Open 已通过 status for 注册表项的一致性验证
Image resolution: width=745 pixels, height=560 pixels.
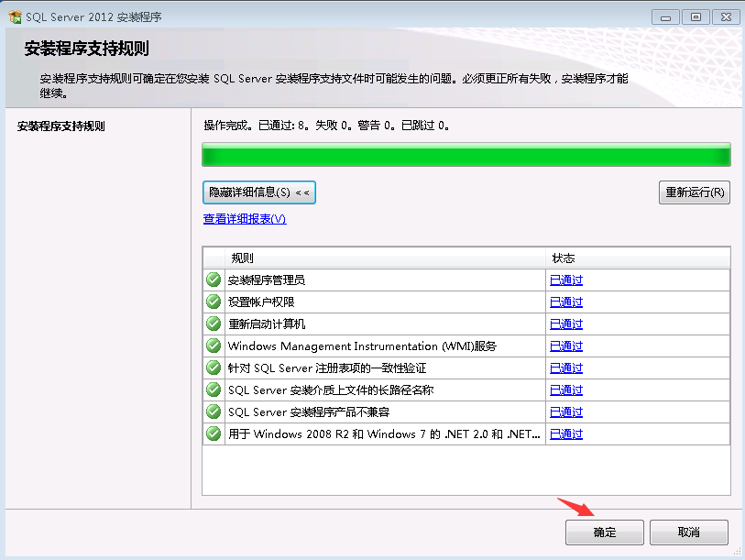click(566, 368)
